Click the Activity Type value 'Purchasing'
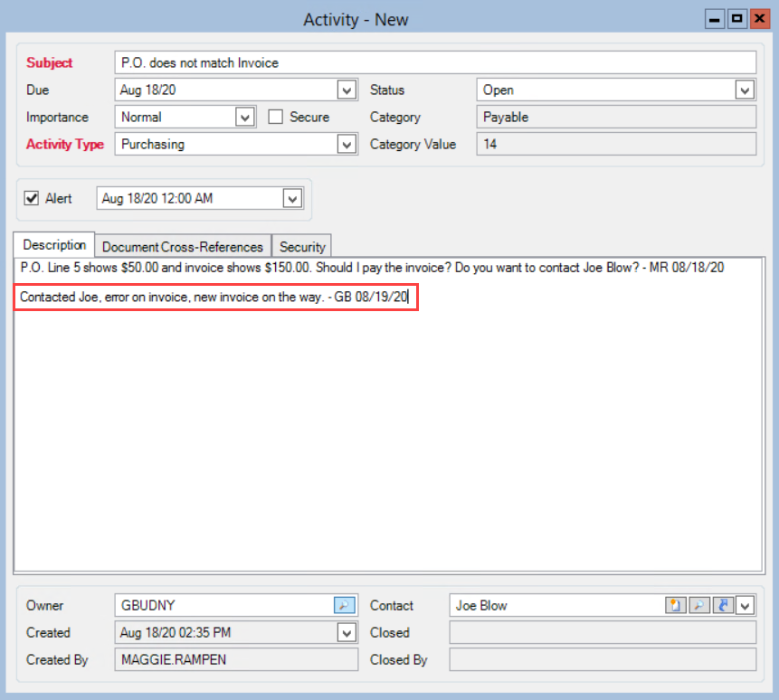The image size is (779, 700). coord(153,145)
